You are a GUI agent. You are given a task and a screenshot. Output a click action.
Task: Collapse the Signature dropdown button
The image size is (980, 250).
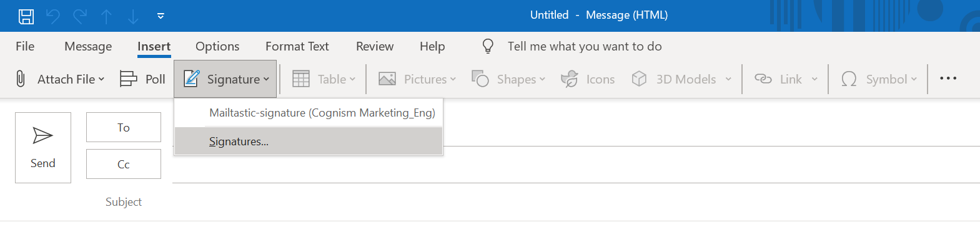225,79
